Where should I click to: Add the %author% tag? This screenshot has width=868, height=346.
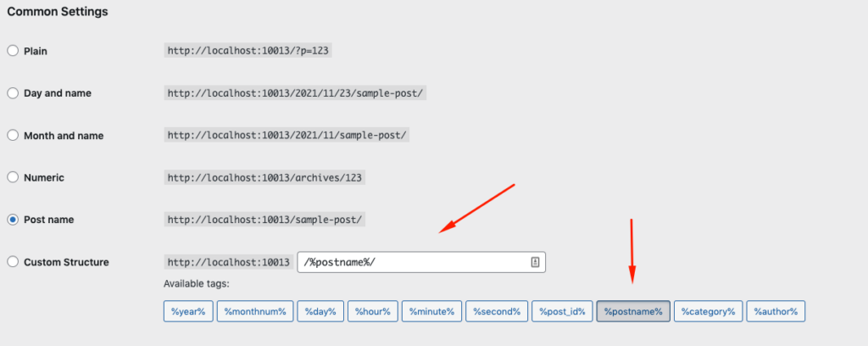tap(776, 311)
